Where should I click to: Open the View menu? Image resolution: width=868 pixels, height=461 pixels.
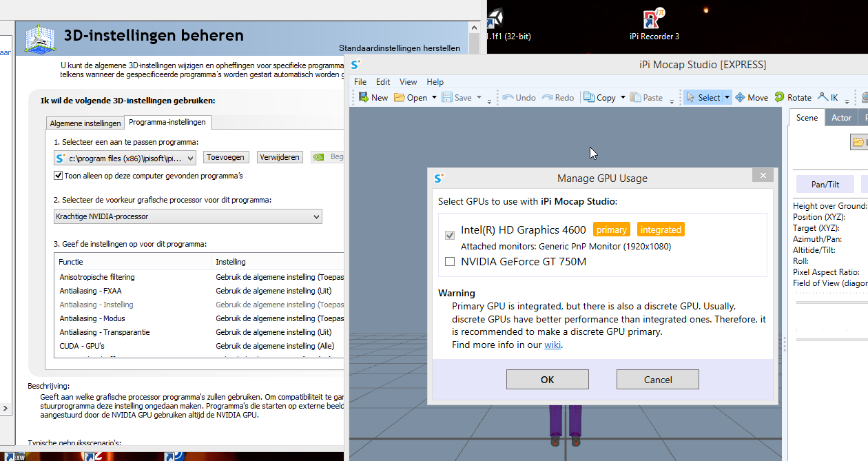pos(408,81)
